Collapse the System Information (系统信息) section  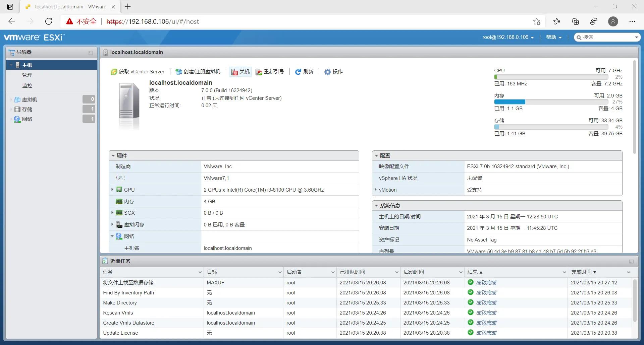[x=377, y=206]
